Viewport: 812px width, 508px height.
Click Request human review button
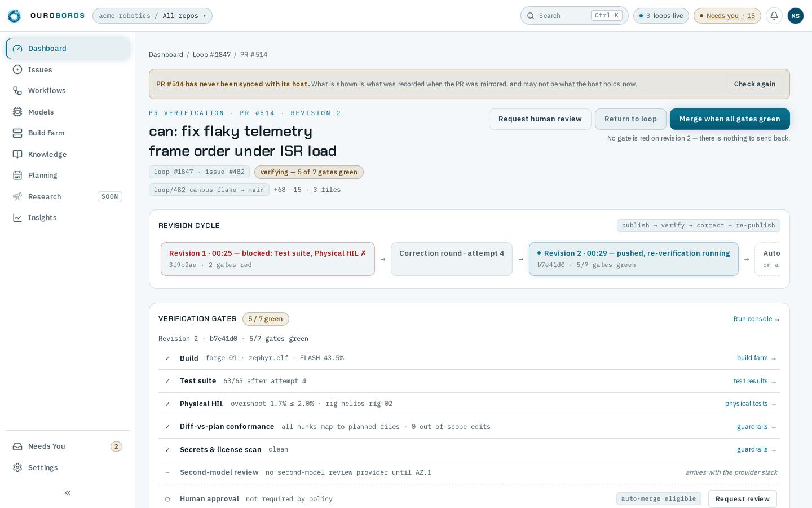pyautogui.click(x=540, y=119)
